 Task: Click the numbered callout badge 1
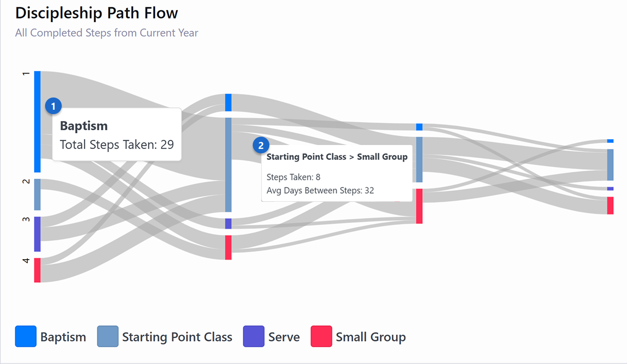pyautogui.click(x=53, y=106)
